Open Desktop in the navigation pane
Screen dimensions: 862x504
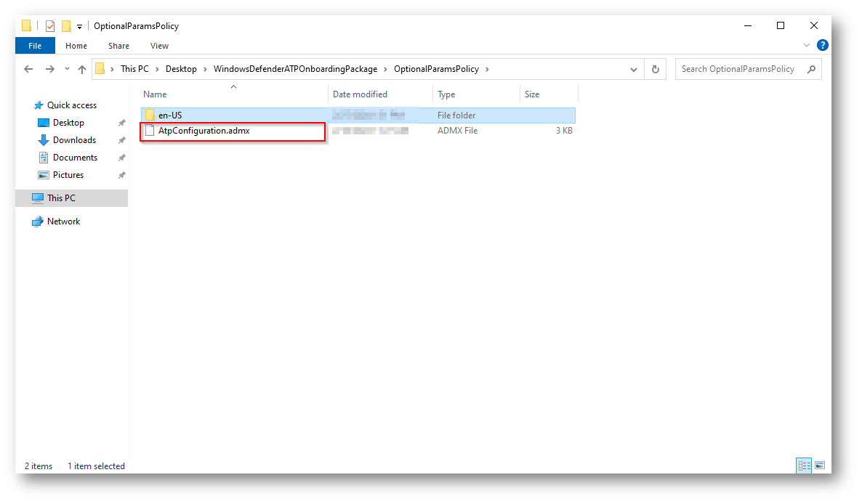click(x=68, y=123)
